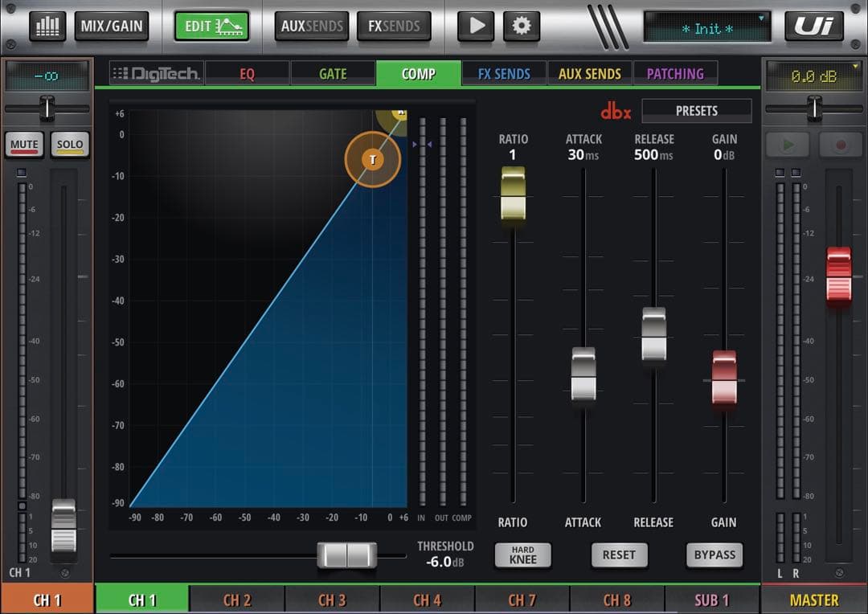Viewport: 868px width, 614px height.
Task: Click the Ratio fader knob
Action: tap(513, 193)
